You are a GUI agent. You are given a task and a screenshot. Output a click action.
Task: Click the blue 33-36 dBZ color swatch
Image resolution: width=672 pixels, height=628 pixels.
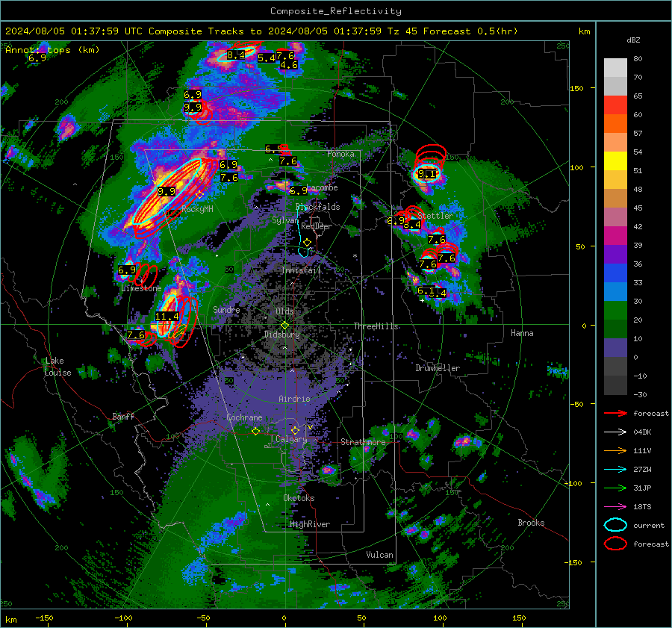click(x=615, y=273)
